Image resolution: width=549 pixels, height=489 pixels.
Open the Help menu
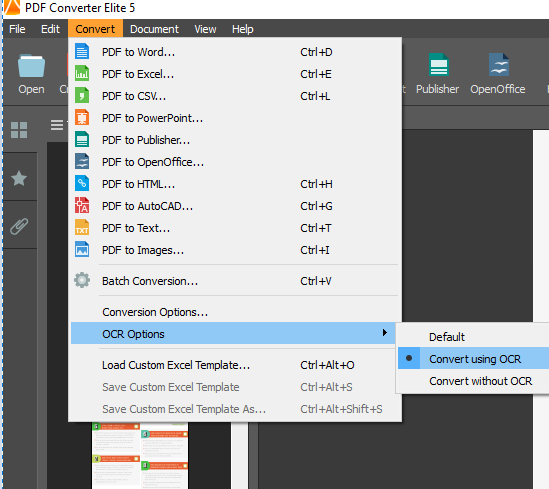(x=243, y=29)
